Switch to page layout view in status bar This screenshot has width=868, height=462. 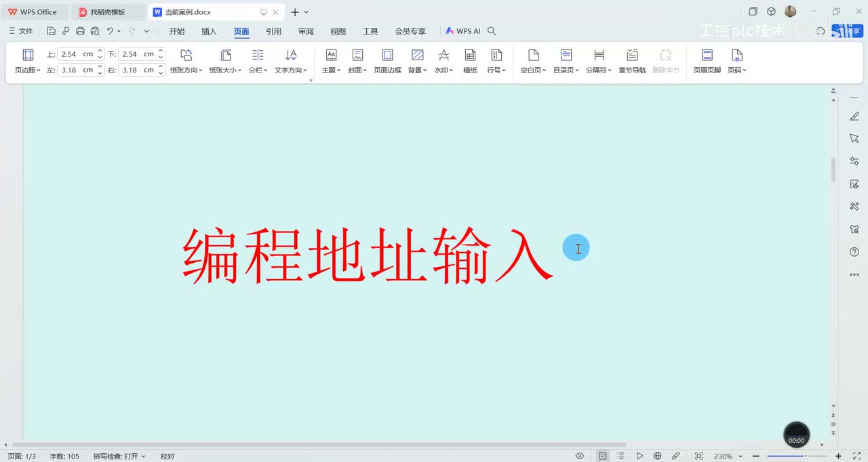603,456
